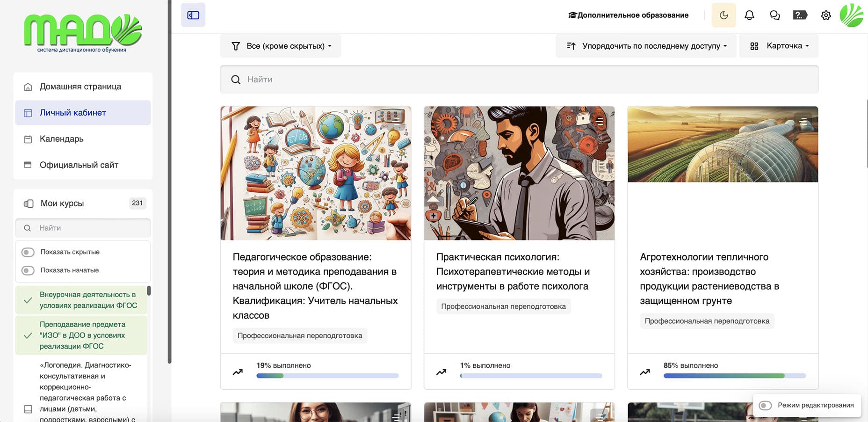This screenshot has height=422, width=868.
Task: Open the Педагогическое образование course title
Action: [315, 286]
